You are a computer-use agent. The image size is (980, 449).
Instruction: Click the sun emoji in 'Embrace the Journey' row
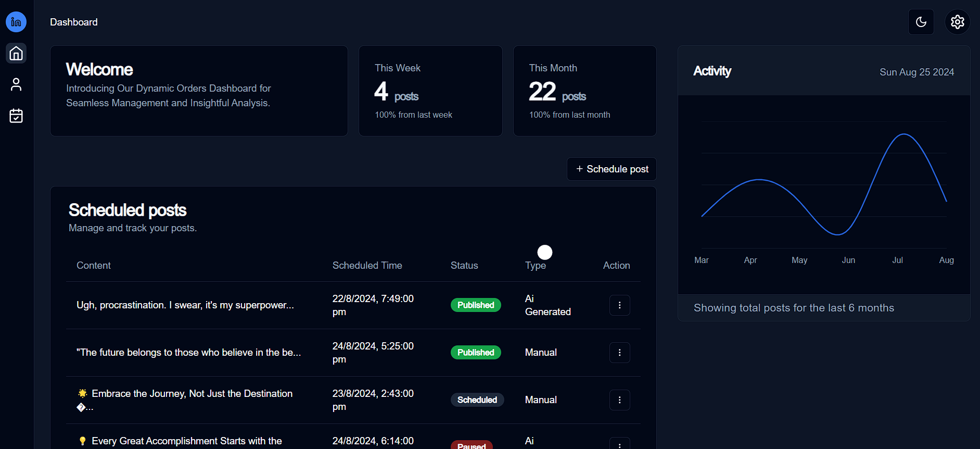(x=82, y=393)
